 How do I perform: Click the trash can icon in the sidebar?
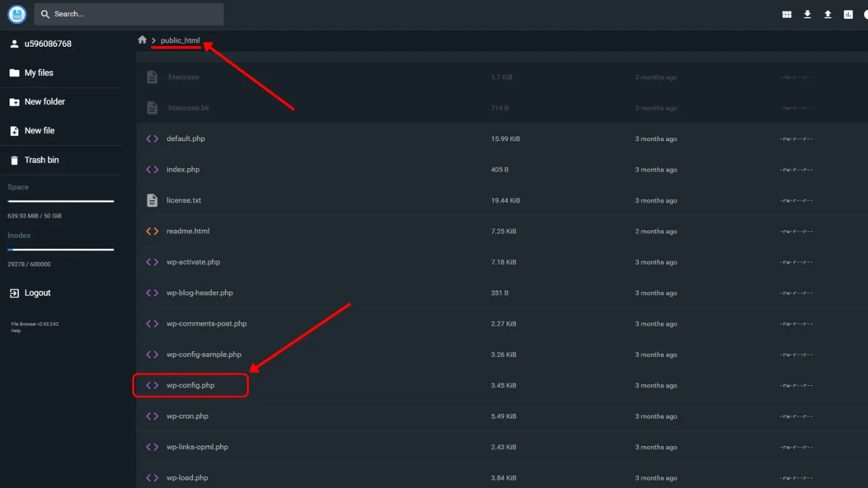click(x=14, y=160)
